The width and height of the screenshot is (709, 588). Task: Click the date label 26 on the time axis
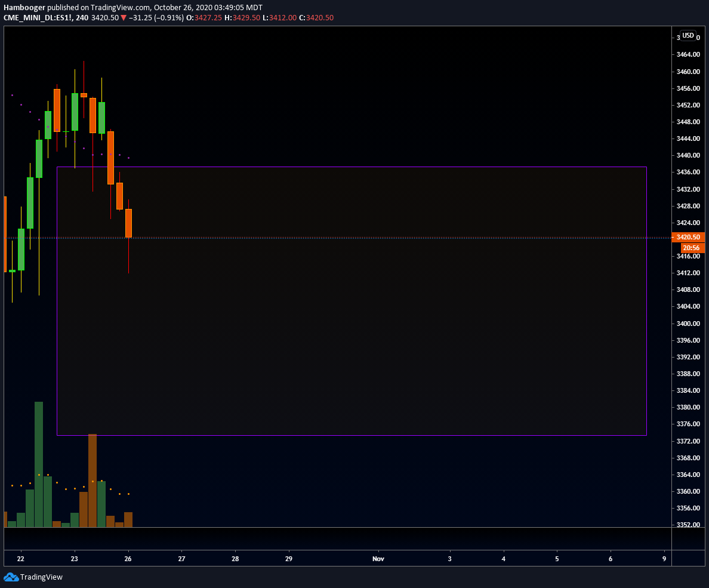pyautogui.click(x=128, y=559)
